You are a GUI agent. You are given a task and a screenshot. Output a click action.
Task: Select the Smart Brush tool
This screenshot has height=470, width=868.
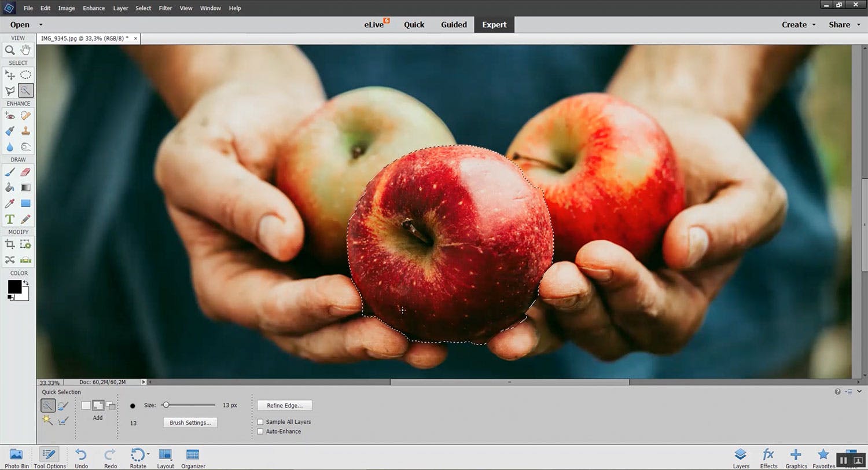(x=10, y=131)
